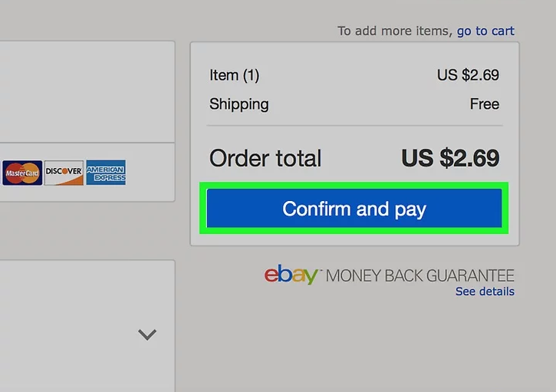
Task: Open See details for money back guarantee
Action: click(x=485, y=292)
